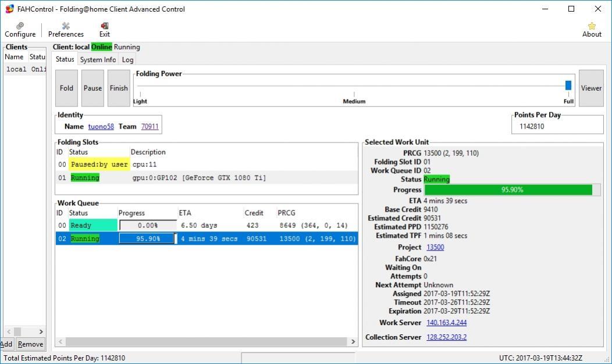612x364 pixels.
Task: Click the Timeout value 2017-03-26T11:52:29Z
Action: point(457,302)
